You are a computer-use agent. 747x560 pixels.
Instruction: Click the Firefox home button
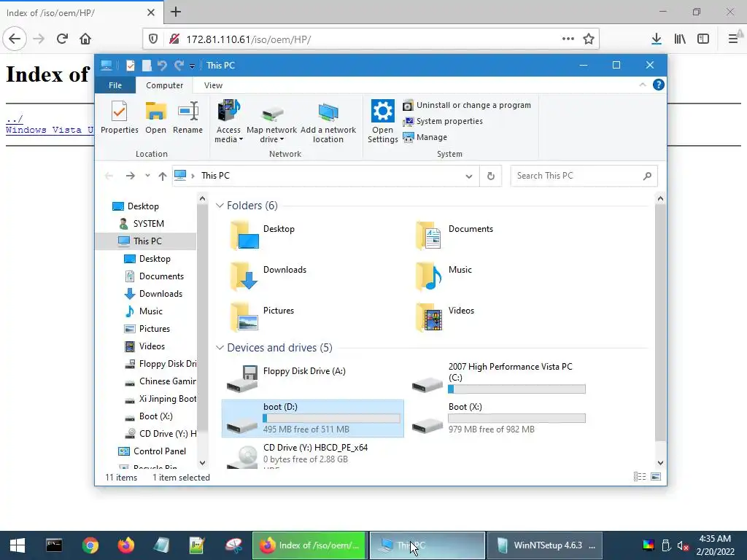click(x=85, y=39)
